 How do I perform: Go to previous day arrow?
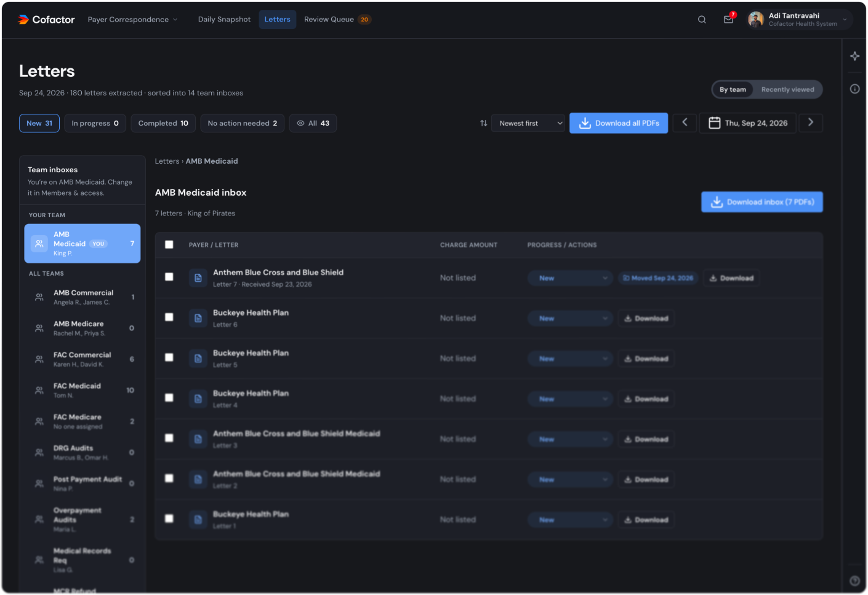point(685,123)
